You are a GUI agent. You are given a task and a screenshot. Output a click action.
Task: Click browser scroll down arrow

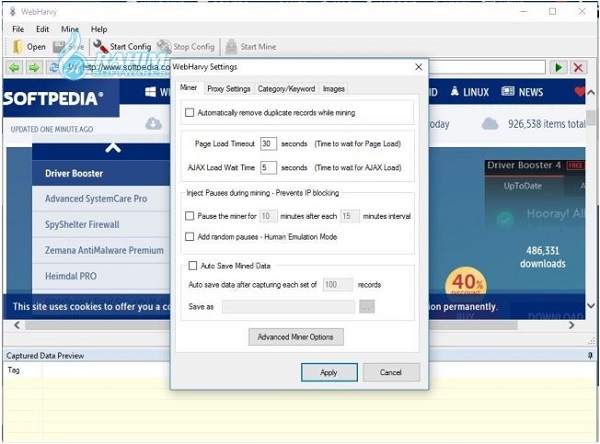click(591, 305)
